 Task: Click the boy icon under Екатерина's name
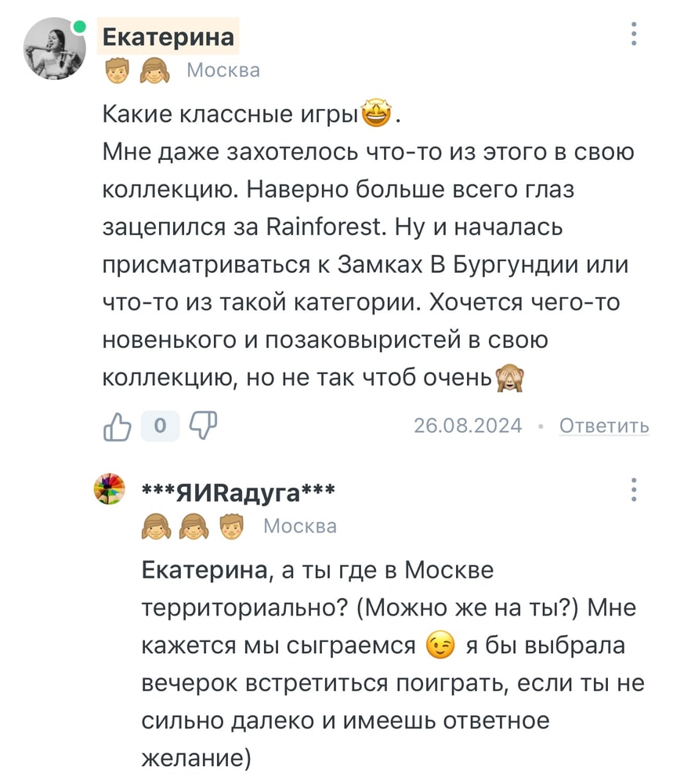click(117, 71)
